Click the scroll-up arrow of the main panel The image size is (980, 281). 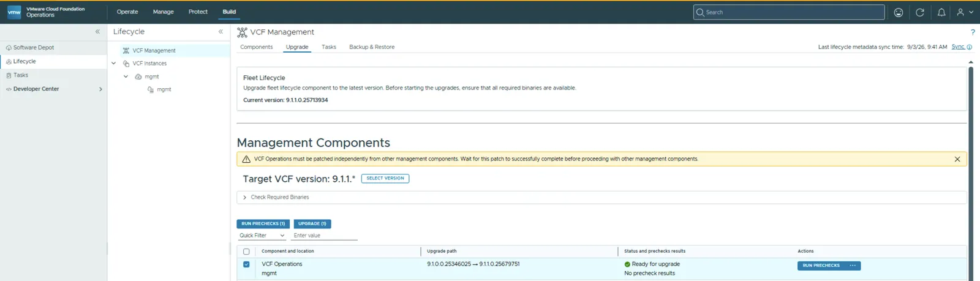[970, 62]
